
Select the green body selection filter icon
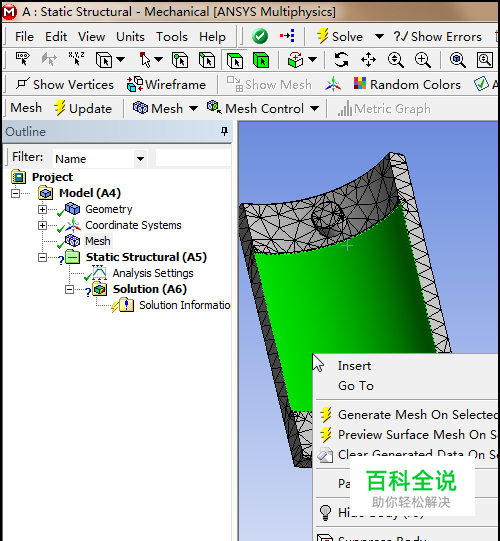(x=261, y=60)
